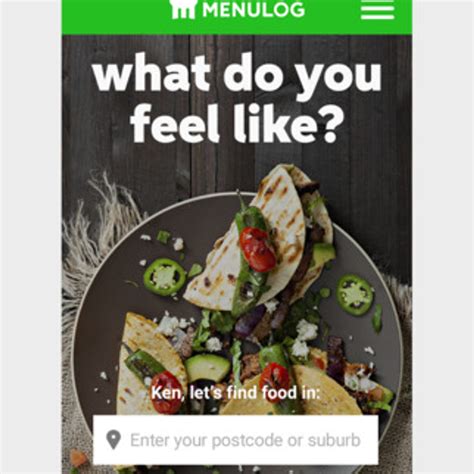The image size is (474, 474).
Task: Click the jalapeño slice on plate's right side
Action: click(x=354, y=294)
